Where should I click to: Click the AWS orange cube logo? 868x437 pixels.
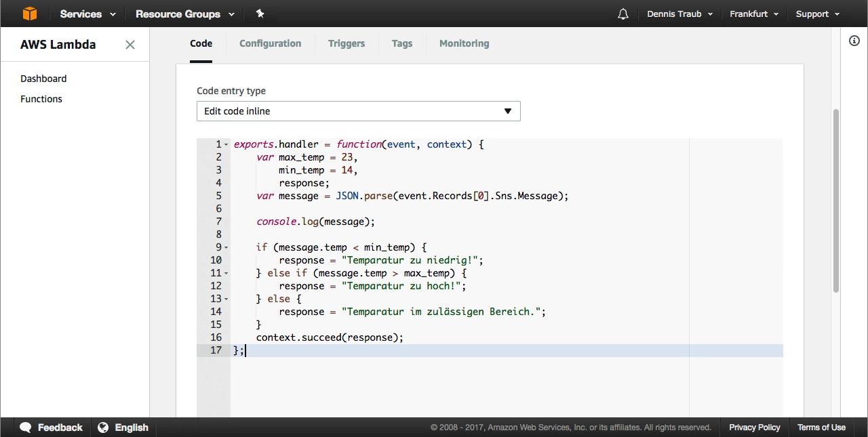(x=29, y=14)
